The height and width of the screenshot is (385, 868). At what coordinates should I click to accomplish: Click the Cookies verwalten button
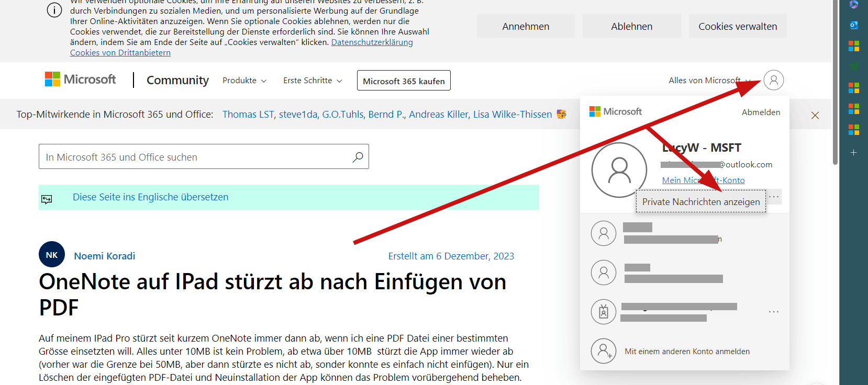[x=738, y=26]
